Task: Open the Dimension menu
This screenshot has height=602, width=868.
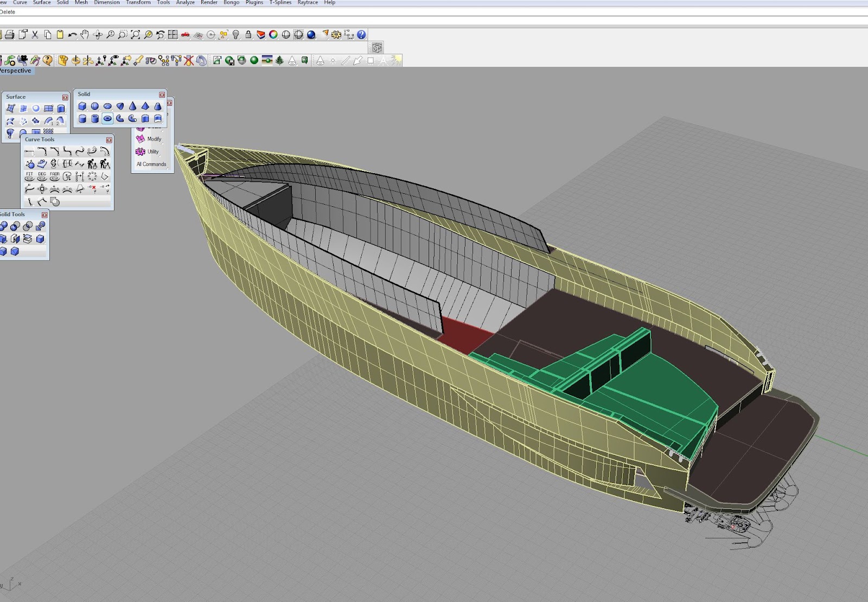Action: coord(107,3)
